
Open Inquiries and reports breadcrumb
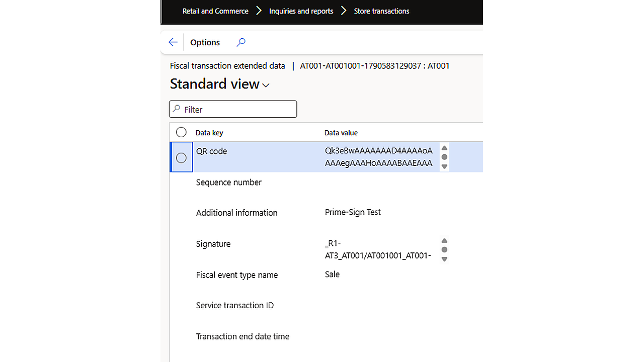point(301,11)
